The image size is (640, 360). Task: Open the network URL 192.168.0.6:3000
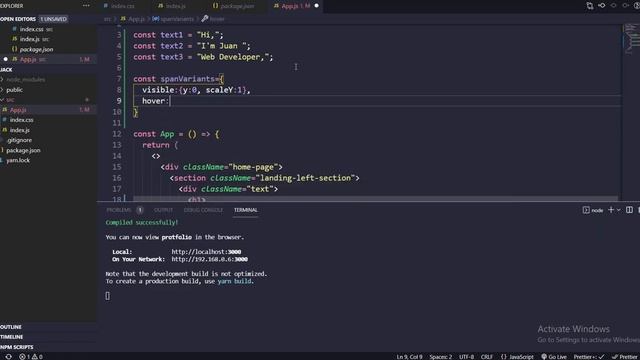[x=209, y=260]
